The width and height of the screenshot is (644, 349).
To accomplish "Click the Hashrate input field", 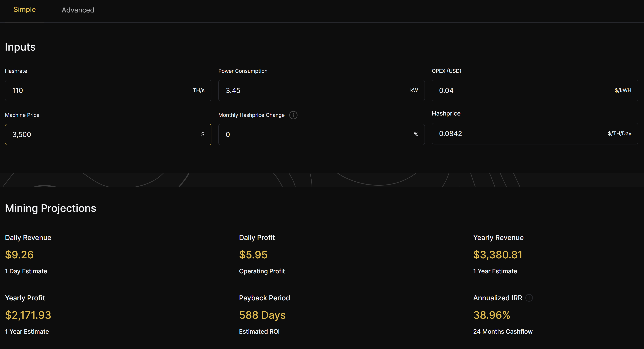I will pos(107,90).
